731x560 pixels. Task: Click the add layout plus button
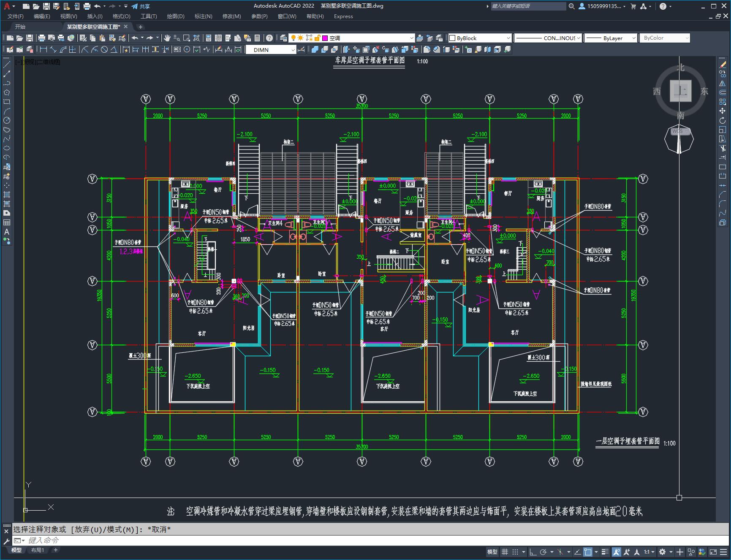55,550
